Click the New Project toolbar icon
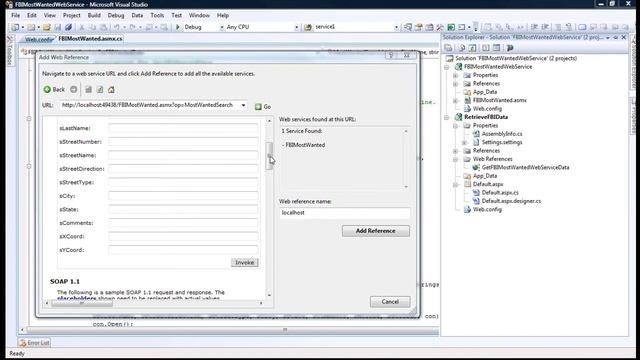Viewport: 640px width, 360px height. (16, 27)
